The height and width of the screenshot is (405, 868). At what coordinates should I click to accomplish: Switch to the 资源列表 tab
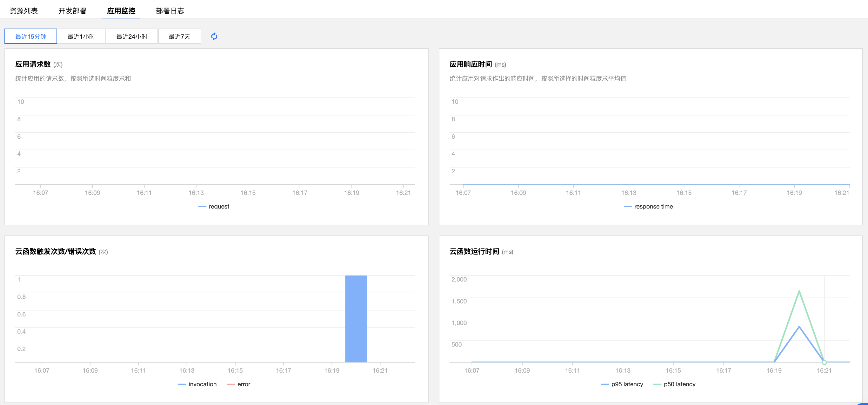pos(23,11)
